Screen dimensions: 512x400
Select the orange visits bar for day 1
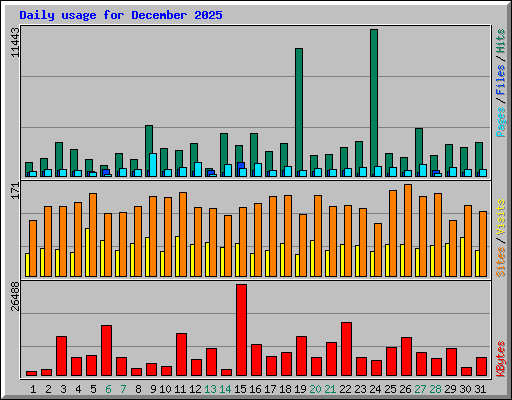[33, 248]
